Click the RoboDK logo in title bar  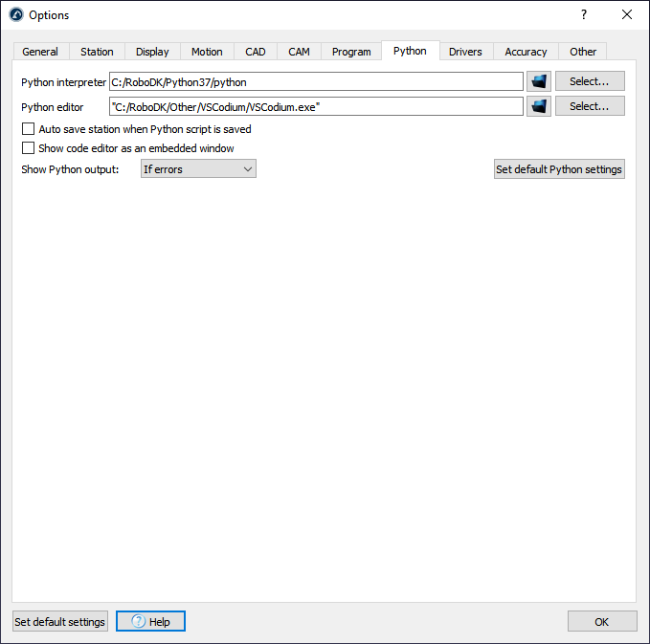tap(15, 15)
